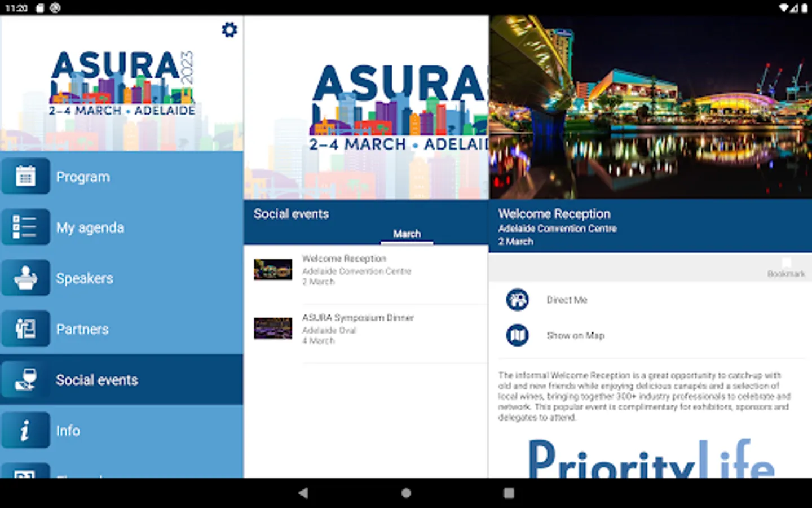Viewport: 812px width, 508px height.
Task: Tap the Android home button
Action: point(406,493)
